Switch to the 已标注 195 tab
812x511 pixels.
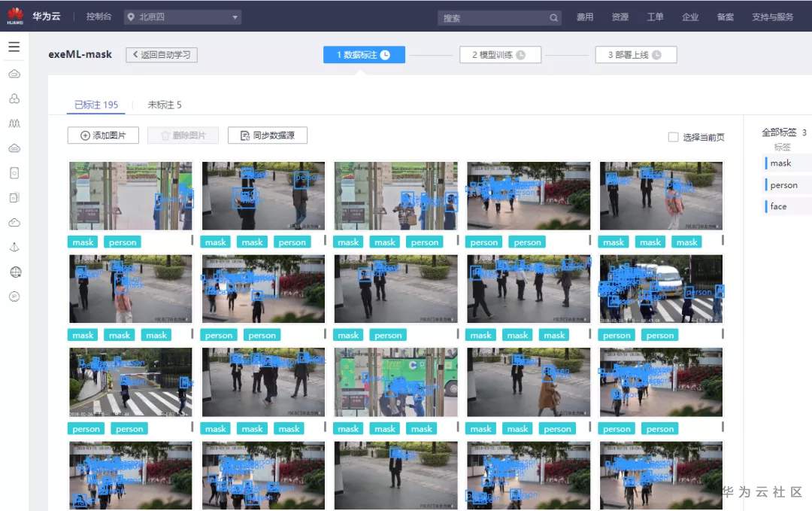96,105
